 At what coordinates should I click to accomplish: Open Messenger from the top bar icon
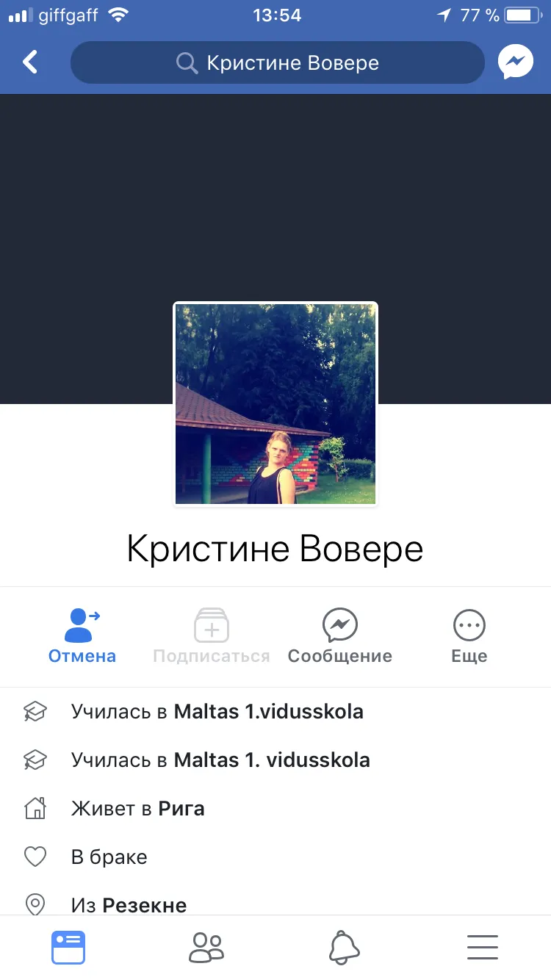point(516,62)
